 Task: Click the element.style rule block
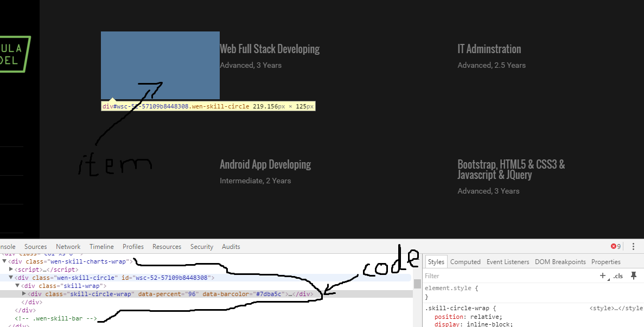click(533, 292)
